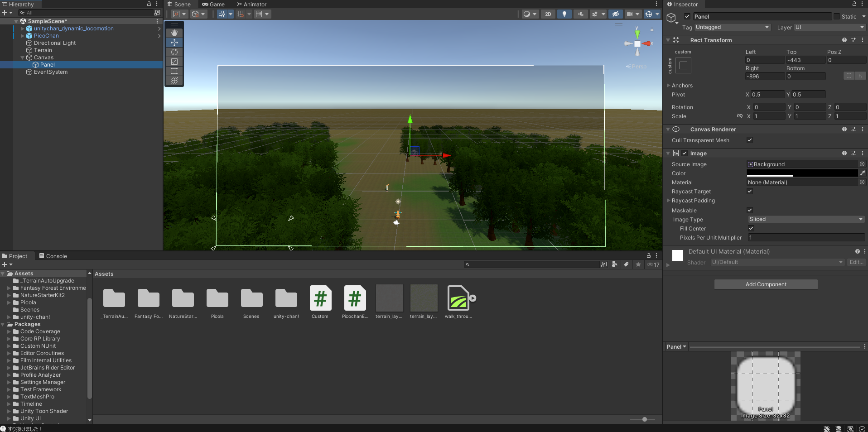Activate the Rotate tool

click(x=174, y=52)
